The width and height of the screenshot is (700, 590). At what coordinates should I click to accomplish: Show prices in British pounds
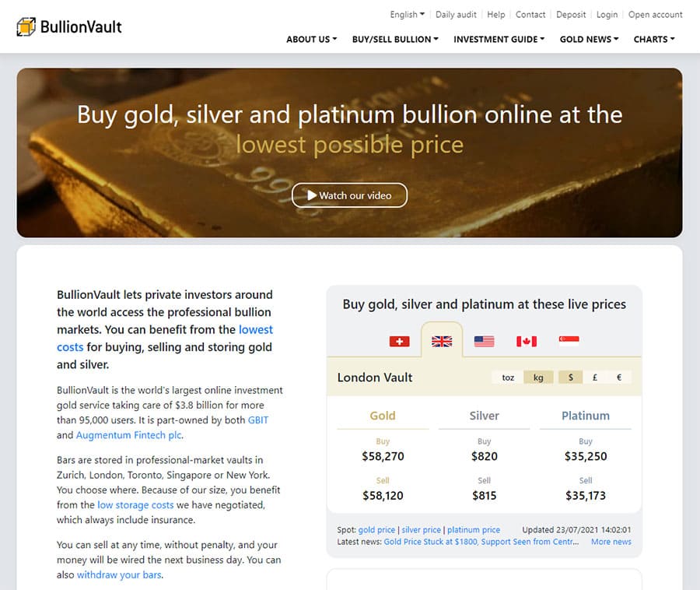[x=595, y=378]
